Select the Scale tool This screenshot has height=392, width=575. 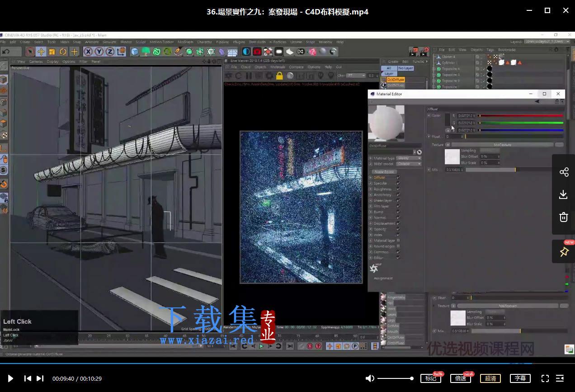tap(52, 52)
